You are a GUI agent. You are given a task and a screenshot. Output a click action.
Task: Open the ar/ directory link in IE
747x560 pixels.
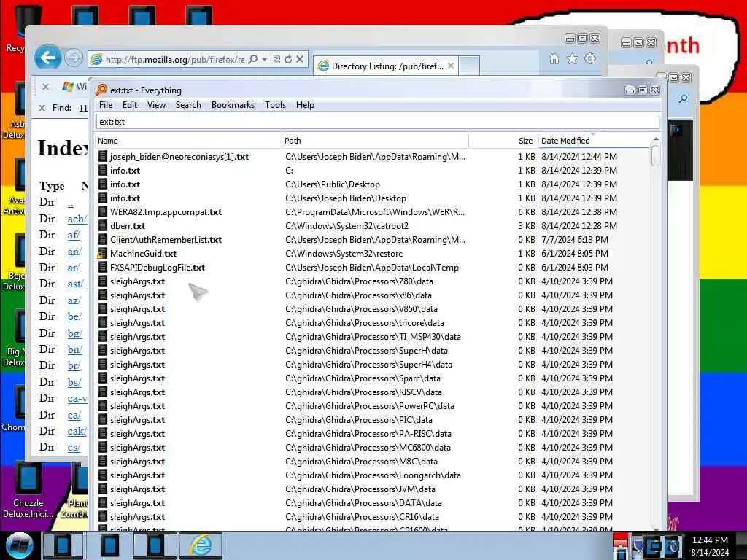(x=74, y=268)
